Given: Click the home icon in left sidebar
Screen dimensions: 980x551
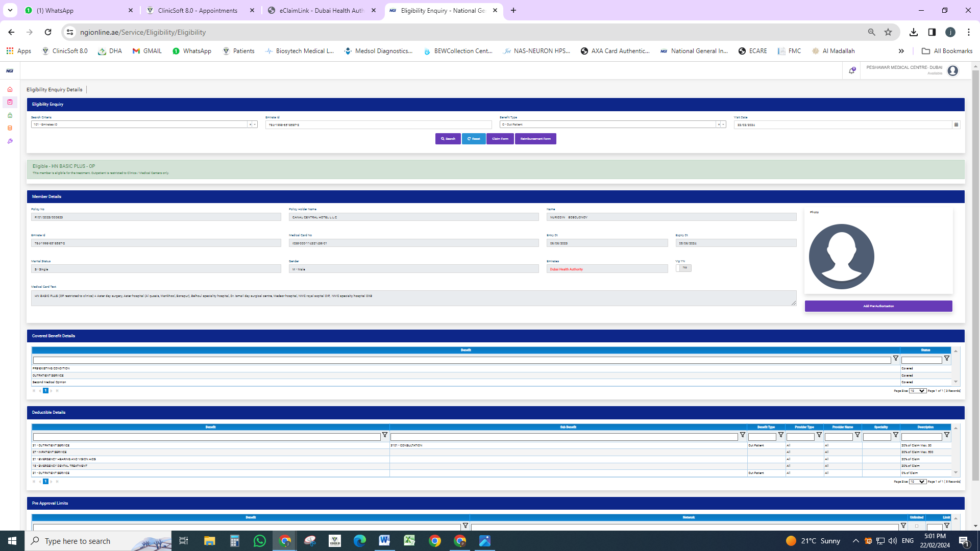Looking at the screenshot, I should (10, 89).
